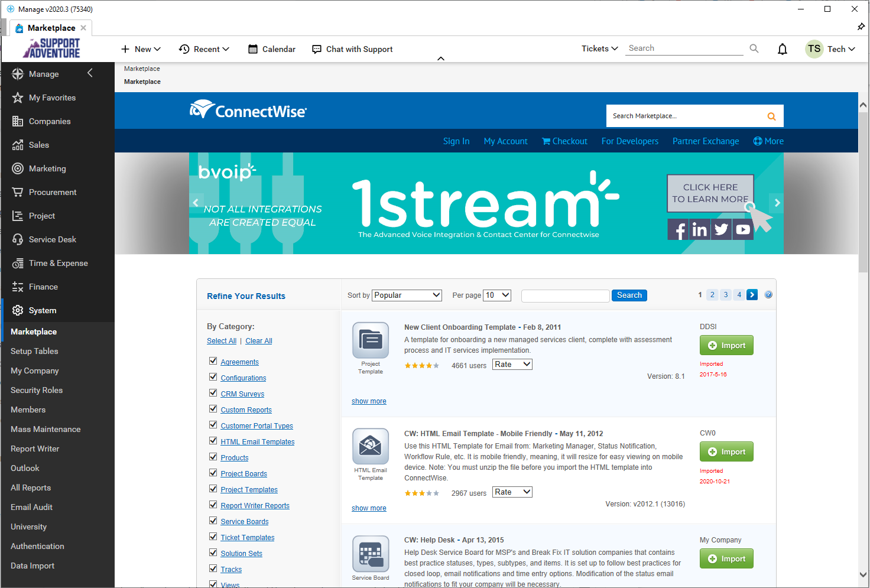Click the Marketplace search magnifier icon
The image size is (870, 588).
click(771, 116)
